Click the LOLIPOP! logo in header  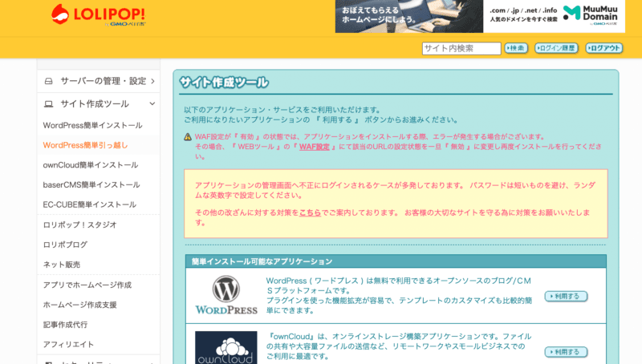[x=98, y=14]
